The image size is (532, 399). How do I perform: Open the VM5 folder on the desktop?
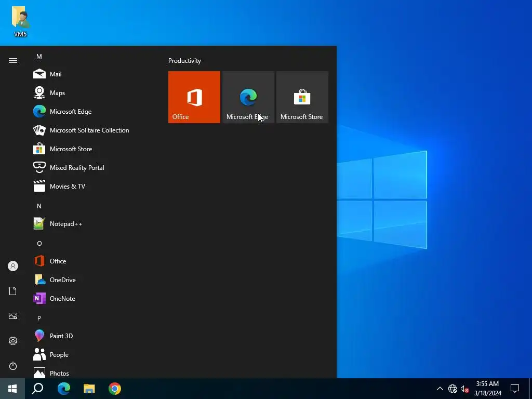click(20, 21)
